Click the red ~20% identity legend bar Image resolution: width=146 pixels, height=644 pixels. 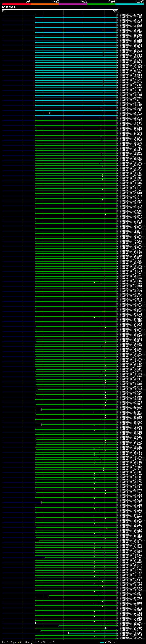point(16,4)
